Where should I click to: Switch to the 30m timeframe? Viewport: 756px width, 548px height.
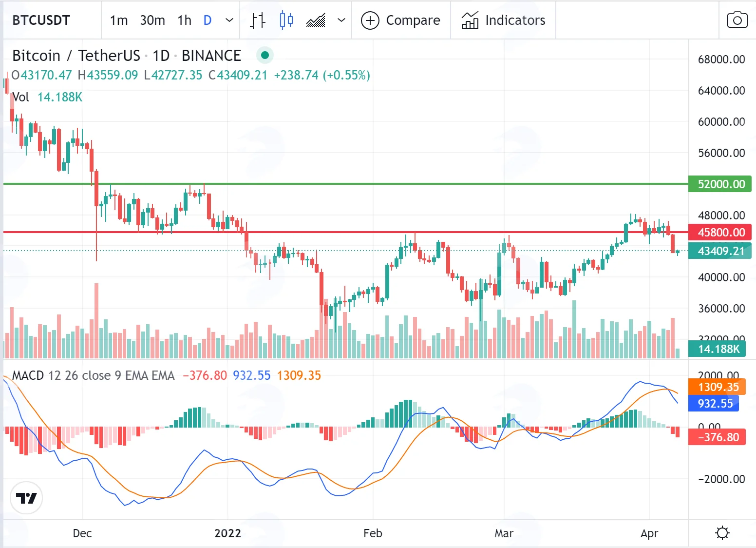pos(152,20)
